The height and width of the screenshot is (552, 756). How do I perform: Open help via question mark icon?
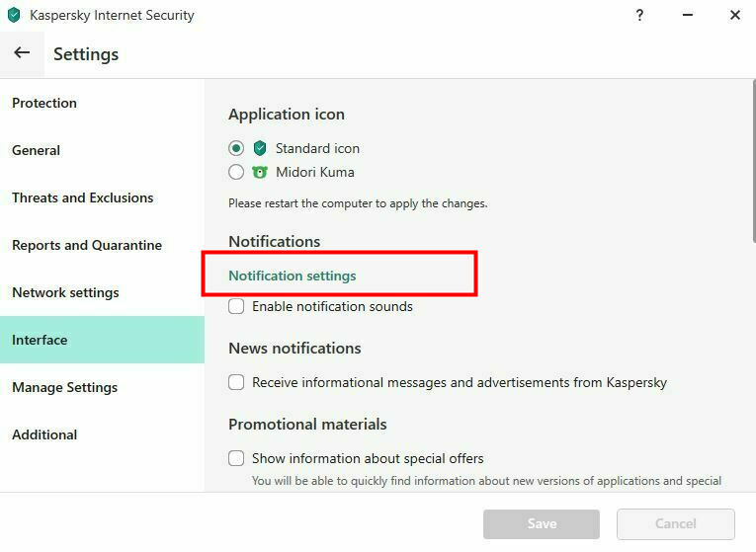639,15
